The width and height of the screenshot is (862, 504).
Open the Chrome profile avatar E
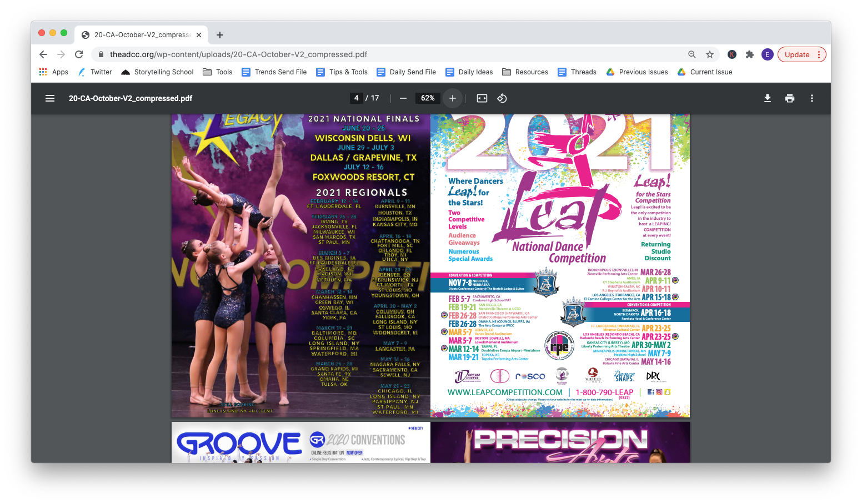click(768, 54)
